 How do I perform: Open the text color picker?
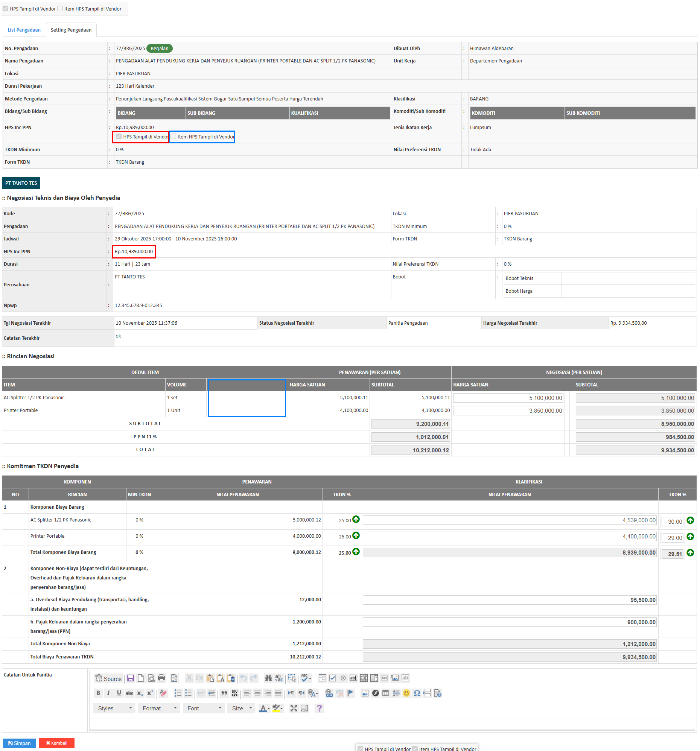tap(264, 708)
